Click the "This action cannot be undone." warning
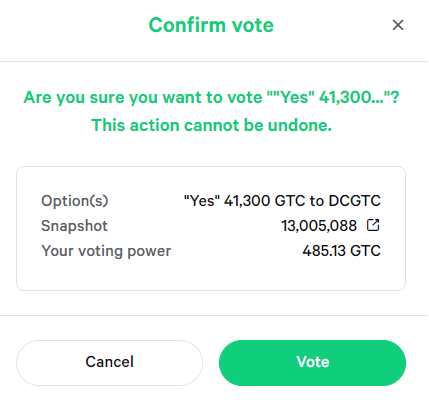Viewport: 429px width, 408px height. pos(211,125)
